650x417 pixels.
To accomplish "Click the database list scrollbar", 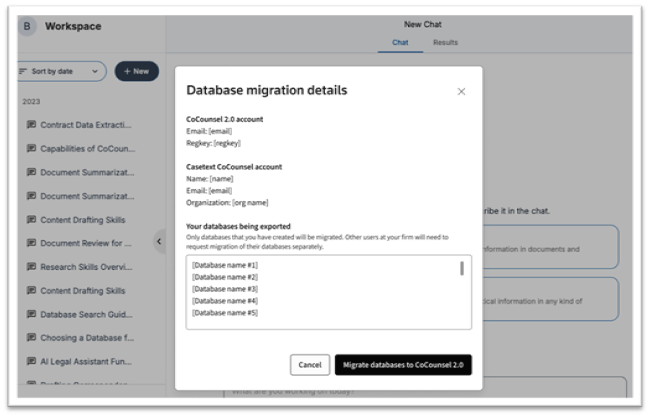I will [461, 268].
